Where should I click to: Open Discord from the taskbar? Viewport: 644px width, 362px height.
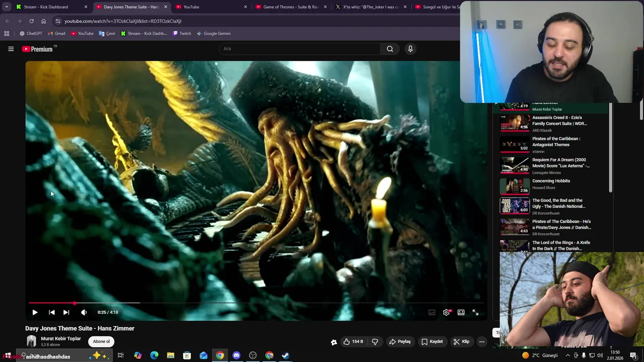(236, 355)
